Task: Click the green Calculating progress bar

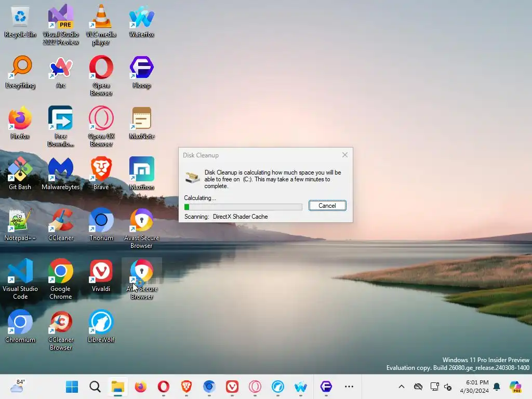Action: 243,207
